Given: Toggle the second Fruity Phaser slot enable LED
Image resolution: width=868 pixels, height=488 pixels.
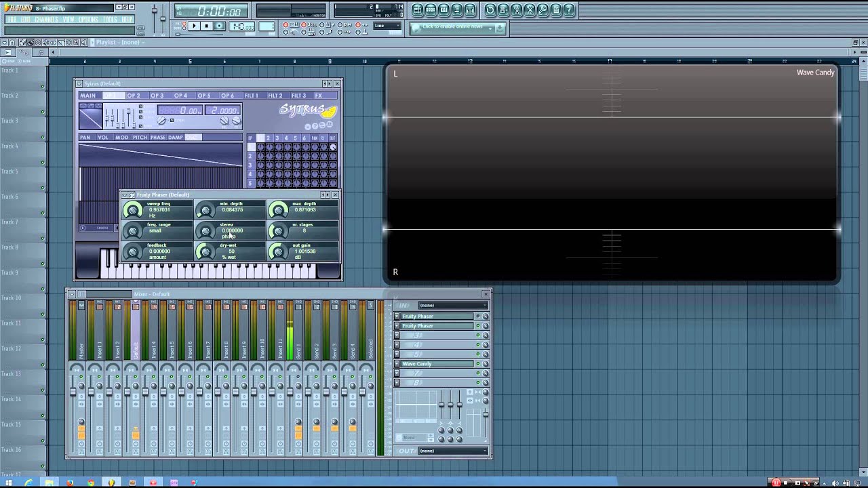Looking at the screenshot, I should coord(477,326).
